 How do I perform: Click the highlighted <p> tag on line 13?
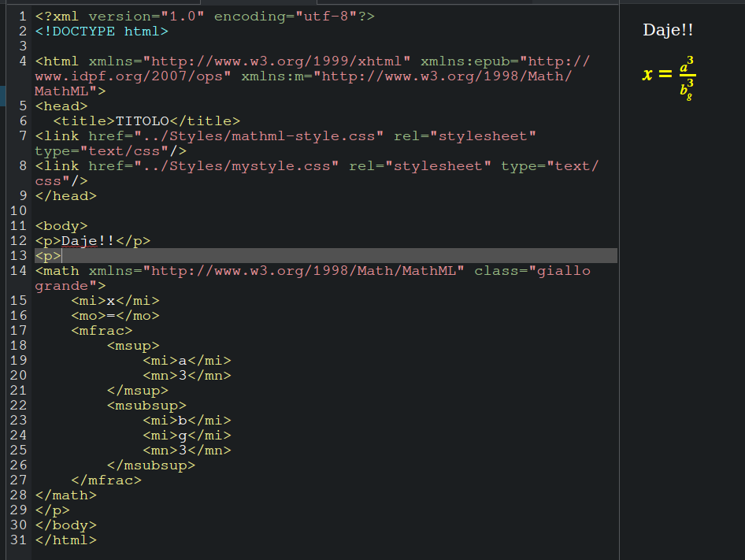pos(48,256)
